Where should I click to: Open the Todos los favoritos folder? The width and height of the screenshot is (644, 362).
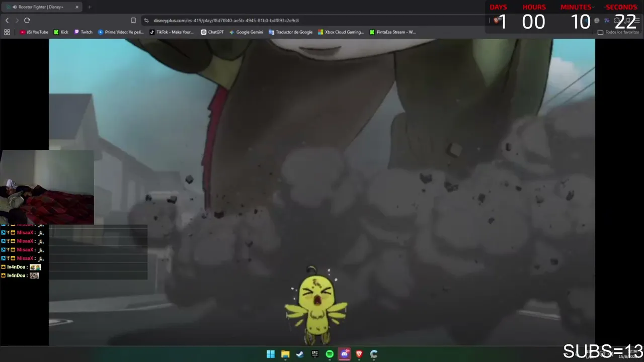click(618, 32)
